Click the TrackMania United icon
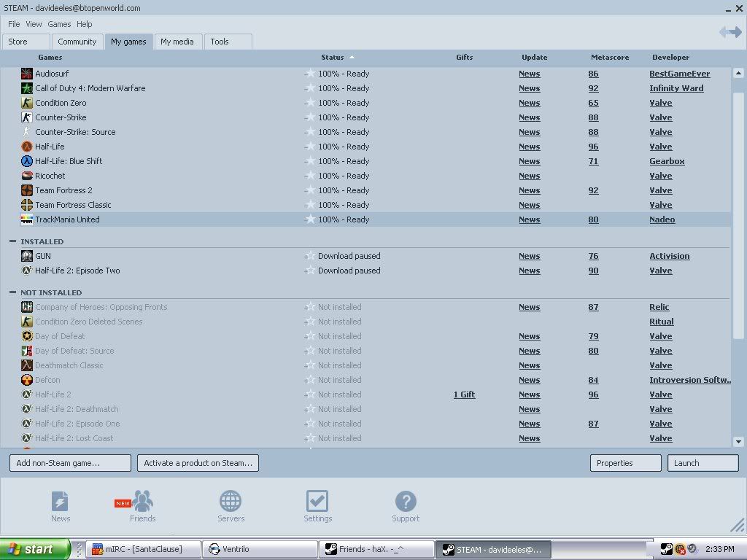The image size is (747, 560). [x=27, y=219]
